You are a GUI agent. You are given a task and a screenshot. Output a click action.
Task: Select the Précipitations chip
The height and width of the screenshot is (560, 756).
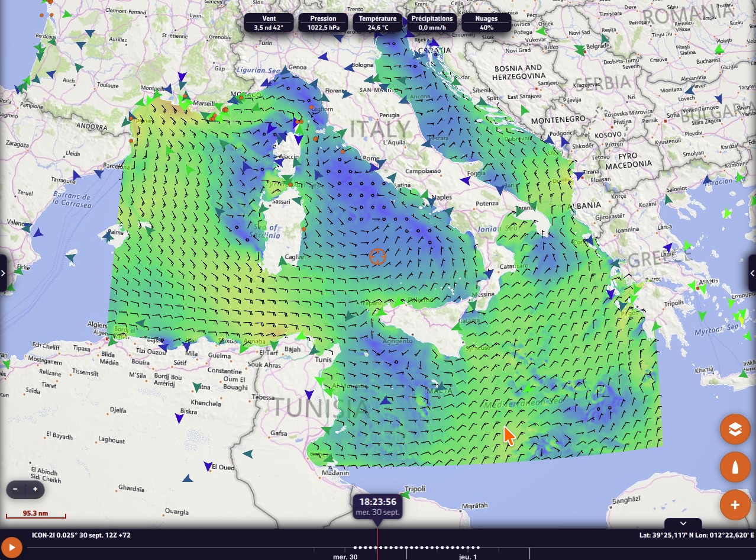pos(432,22)
